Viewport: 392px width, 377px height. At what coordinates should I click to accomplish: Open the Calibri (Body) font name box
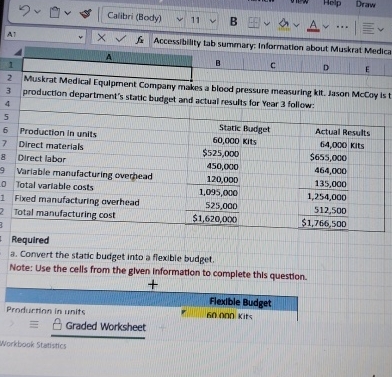coord(144,17)
